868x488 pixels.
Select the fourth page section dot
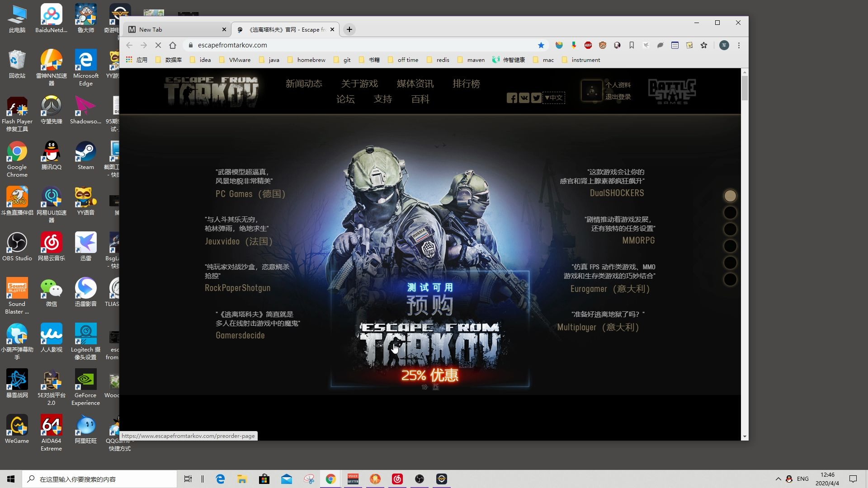730,246
